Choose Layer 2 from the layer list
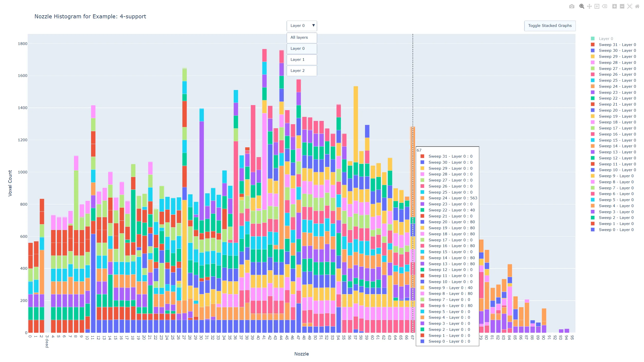Image resolution: width=644 pixels, height=362 pixels. 302,71
